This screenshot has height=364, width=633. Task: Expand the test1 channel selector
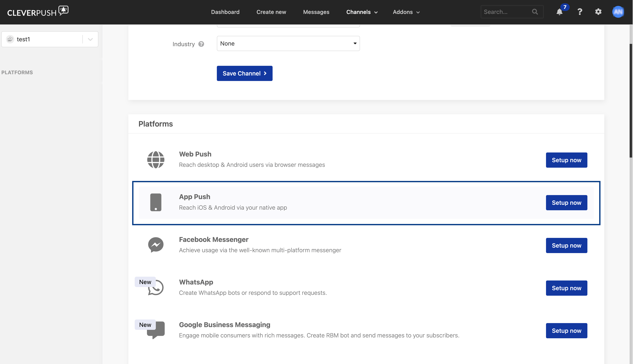pos(90,39)
